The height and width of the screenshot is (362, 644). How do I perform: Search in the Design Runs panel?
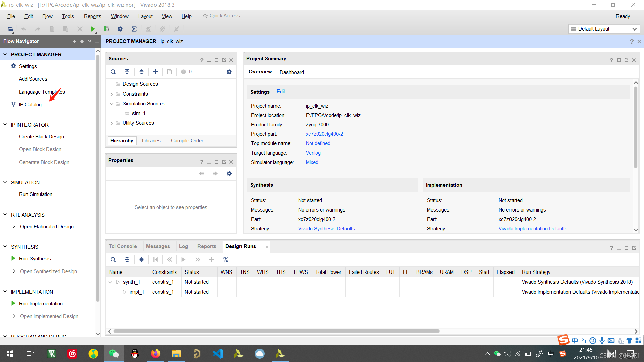click(113, 259)
